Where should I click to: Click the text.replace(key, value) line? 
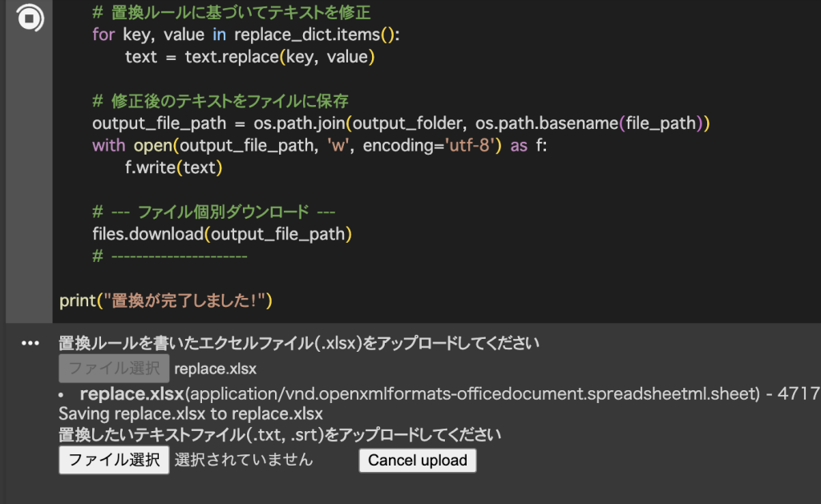(250, 57)
